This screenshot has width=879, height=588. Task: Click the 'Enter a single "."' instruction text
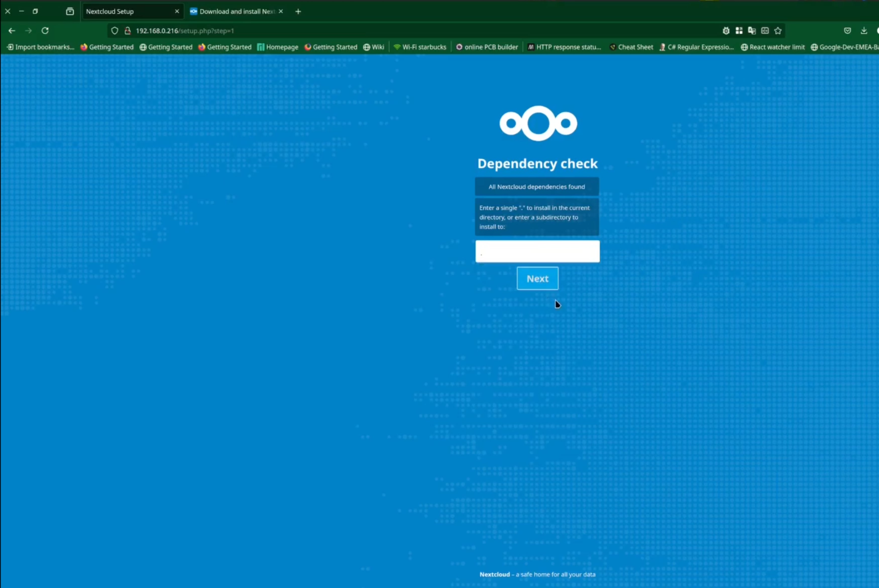[537, 217]
